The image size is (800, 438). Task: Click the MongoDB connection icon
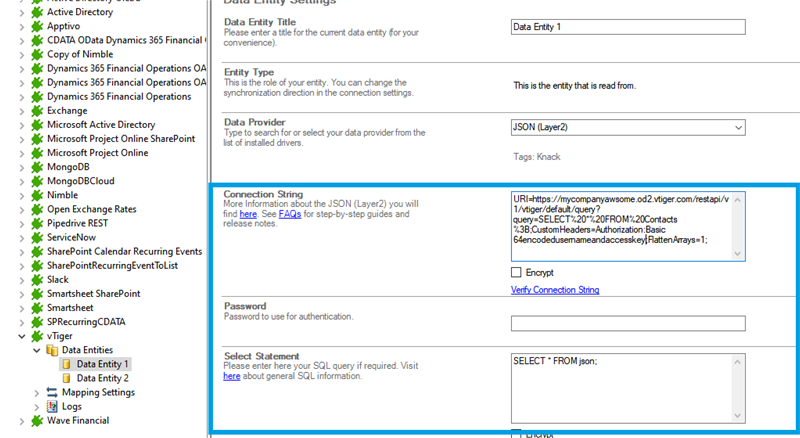[x=37, y=167]
